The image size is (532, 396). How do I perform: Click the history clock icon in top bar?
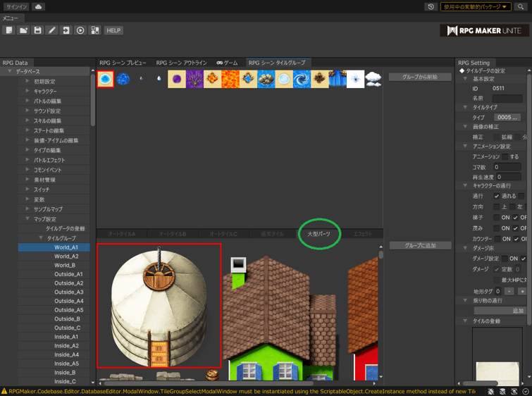[431, 6]
